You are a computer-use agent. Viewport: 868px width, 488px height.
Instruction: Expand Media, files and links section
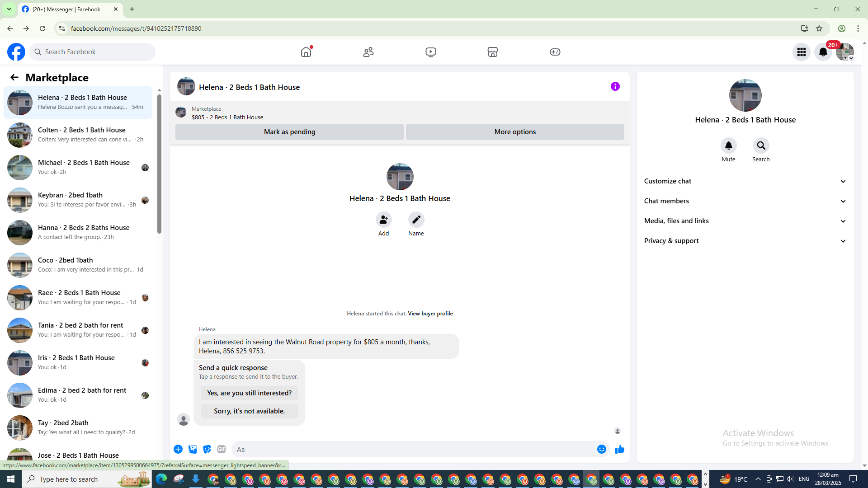point(745,221)
